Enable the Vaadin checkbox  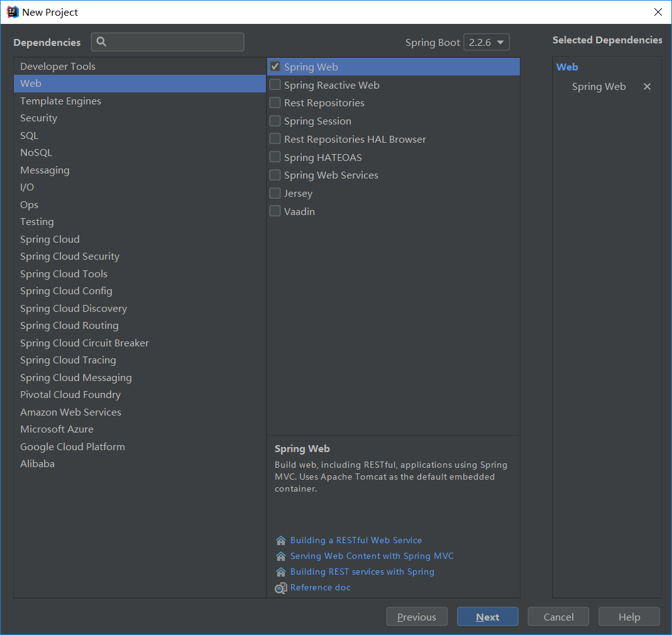click(275, 211)
